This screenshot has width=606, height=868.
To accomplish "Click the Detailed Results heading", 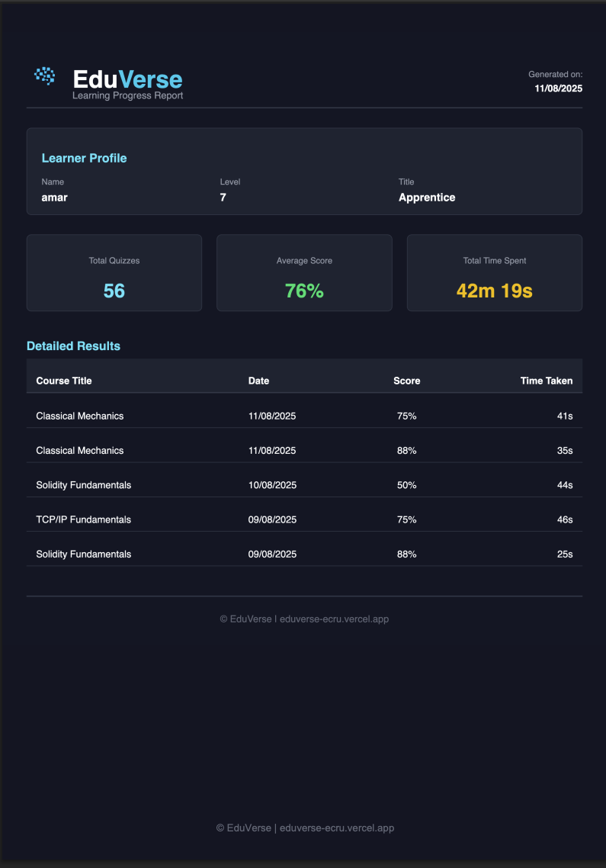I will (x=73, y=346).
